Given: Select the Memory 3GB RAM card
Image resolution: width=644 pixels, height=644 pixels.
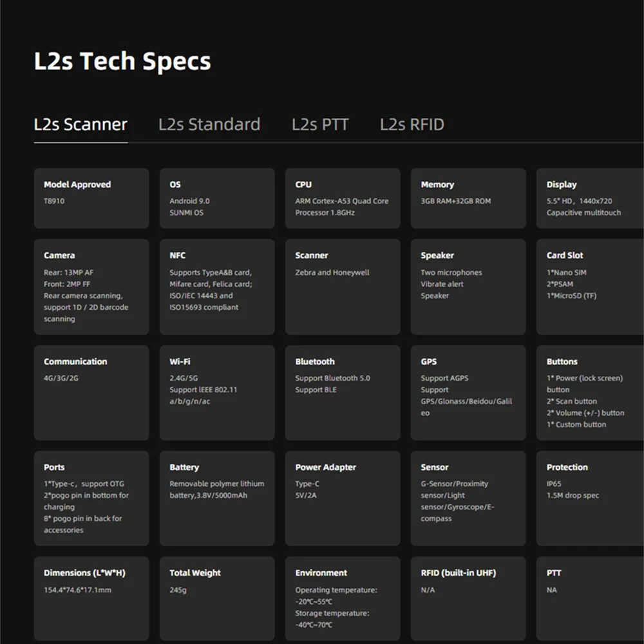Looking at the screenshot, I should point(468,198).
